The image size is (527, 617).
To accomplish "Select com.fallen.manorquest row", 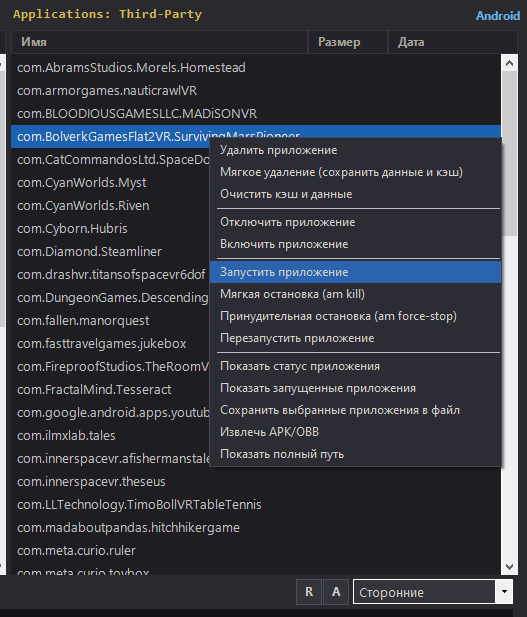I will 111,321.
